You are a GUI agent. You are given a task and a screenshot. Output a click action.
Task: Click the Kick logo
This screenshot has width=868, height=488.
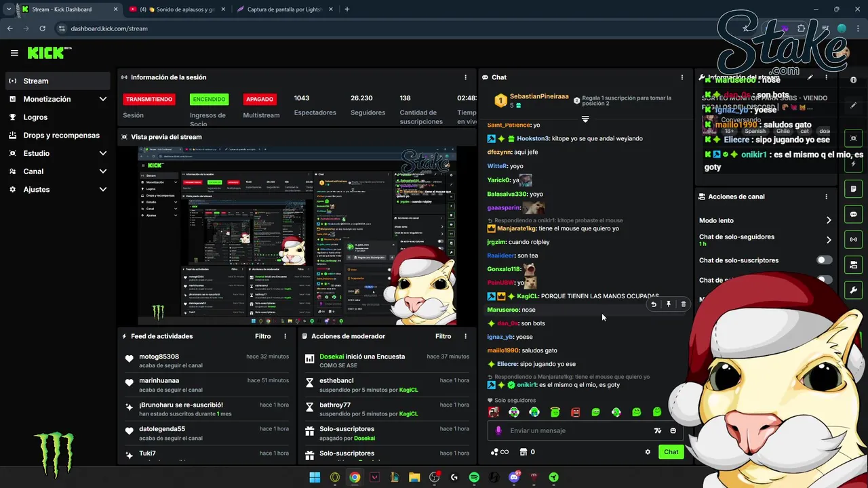click(50, 53)
